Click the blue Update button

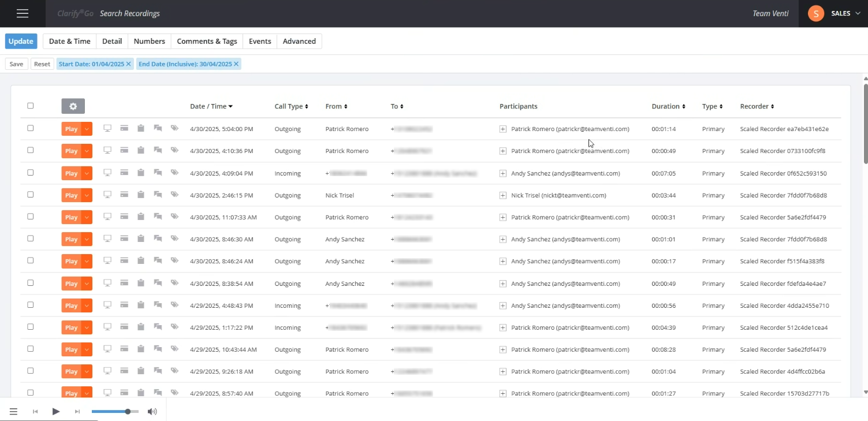pos(21,41)
